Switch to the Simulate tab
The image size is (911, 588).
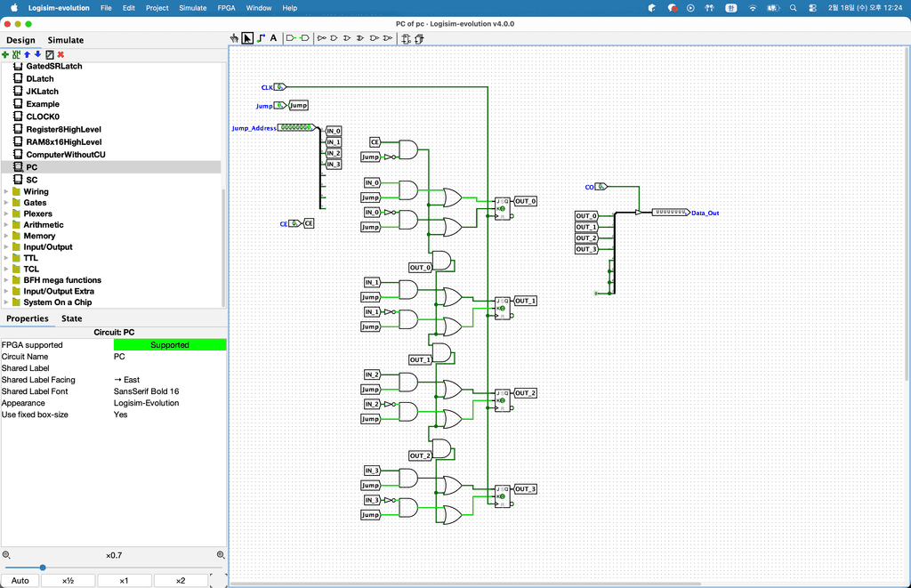66,40
